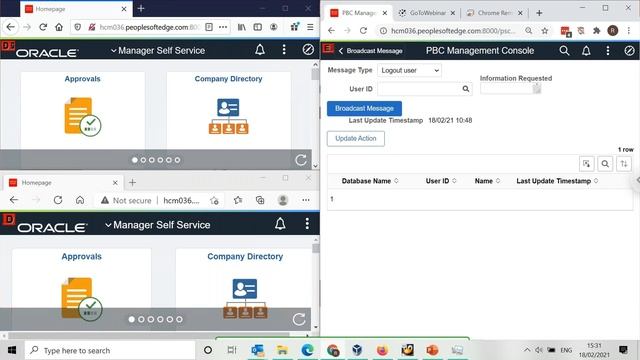Image resolution: width=640 pixels, height=360 pixels.
Task: Go back via the Broadcast Message back link
Action: click(x=371, y=51)
